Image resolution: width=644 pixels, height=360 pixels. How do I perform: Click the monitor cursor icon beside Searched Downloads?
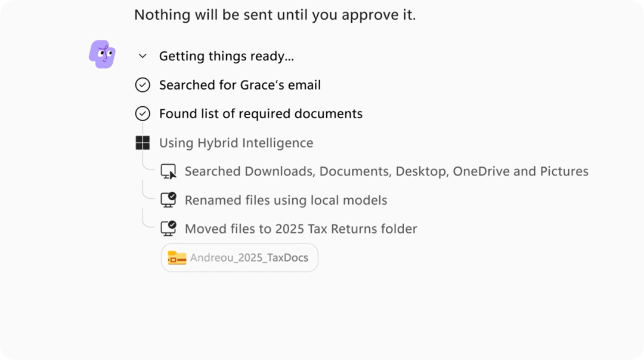(x=168, y=171)
